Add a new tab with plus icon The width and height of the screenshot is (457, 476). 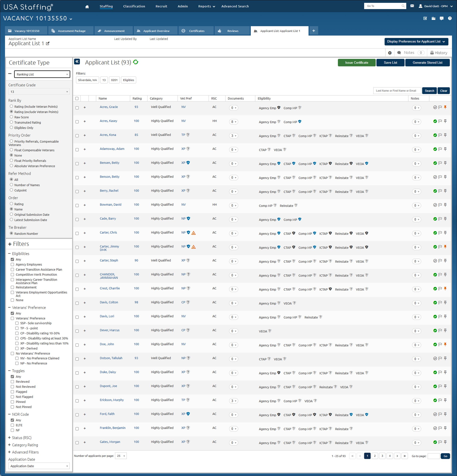coord(314,31)
